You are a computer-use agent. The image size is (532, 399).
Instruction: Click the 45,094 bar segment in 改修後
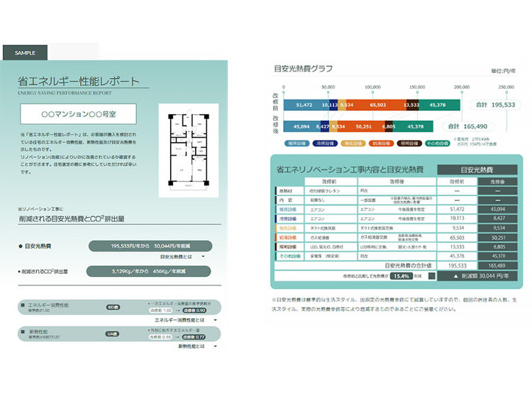coord(302,126)
